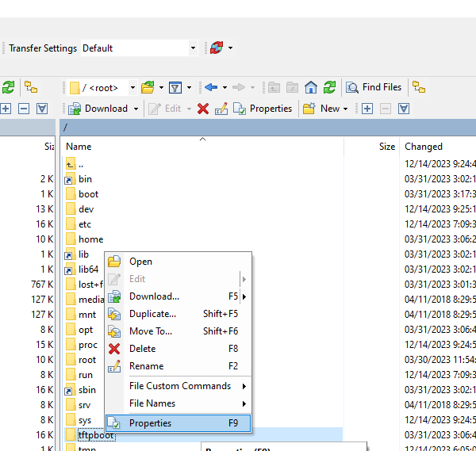Choose Move To... in the context menu
The height and width of the screenshot is (451, 476).
pos(150,331)
